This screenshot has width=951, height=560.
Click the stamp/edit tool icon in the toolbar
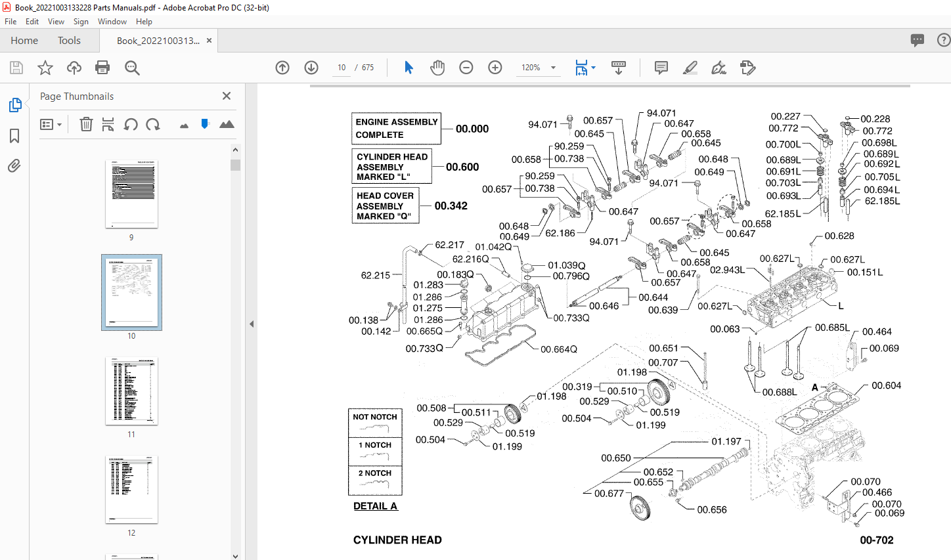(x=747, y=68)
